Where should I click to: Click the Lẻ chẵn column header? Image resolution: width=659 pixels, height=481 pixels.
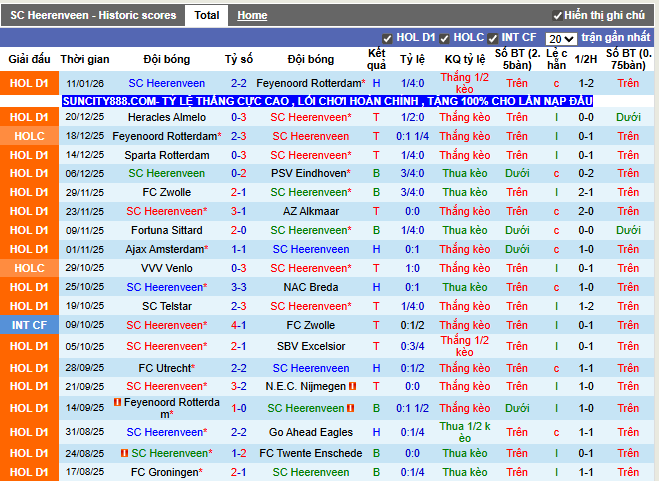pyautogui.click(x=556, y=59)
